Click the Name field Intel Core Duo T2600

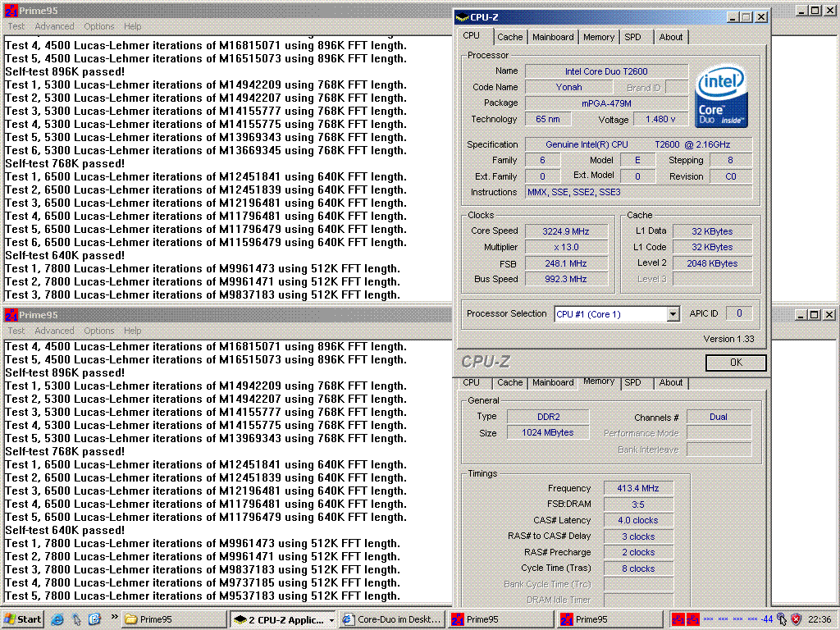coord(606,71)
